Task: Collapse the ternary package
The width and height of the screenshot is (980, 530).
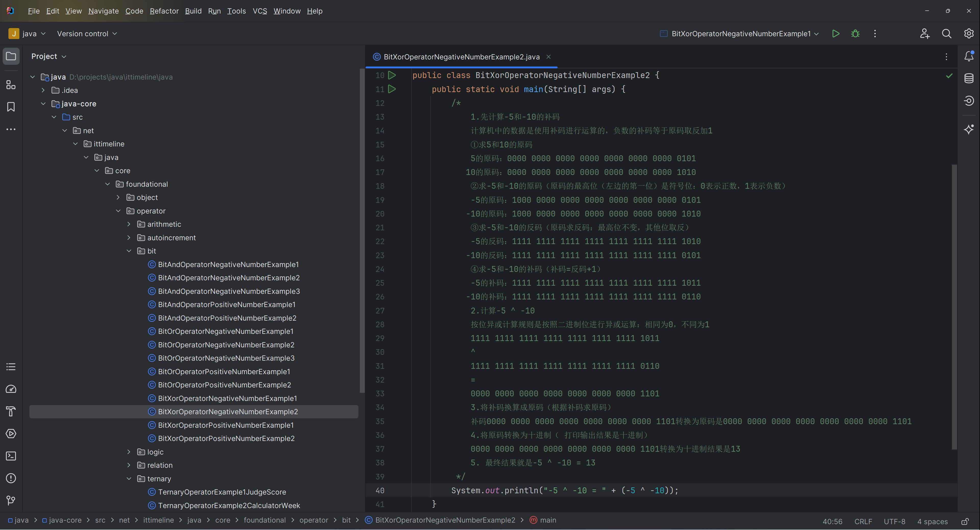Action: coord(129,479)
